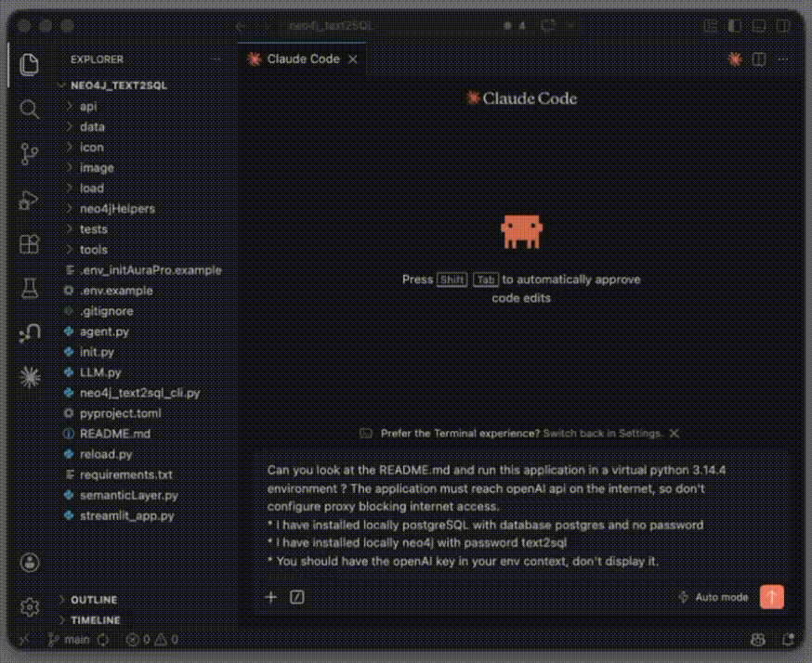This screenshot has height=663, width=812.
Task: Expand the tests folder
Action: [93, 228]
